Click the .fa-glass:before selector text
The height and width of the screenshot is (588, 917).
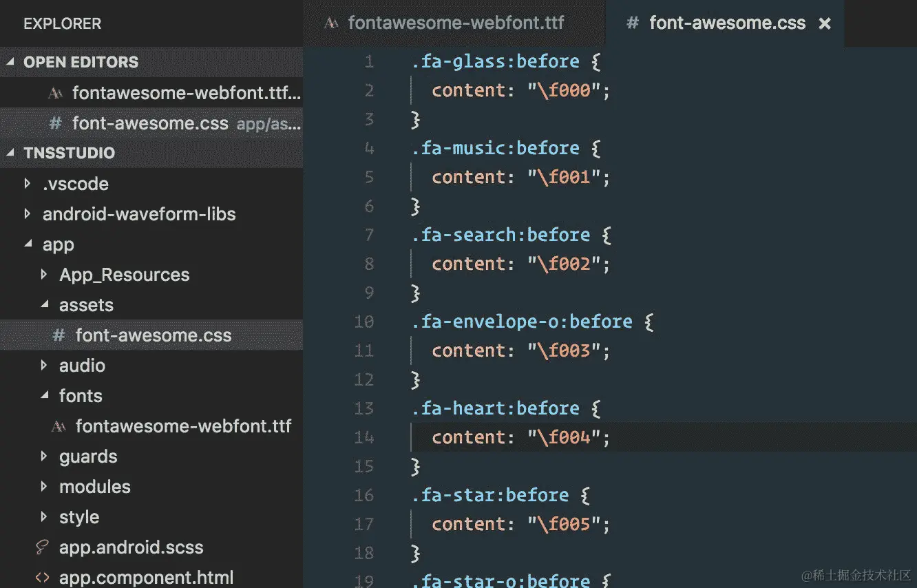[496, 61]
